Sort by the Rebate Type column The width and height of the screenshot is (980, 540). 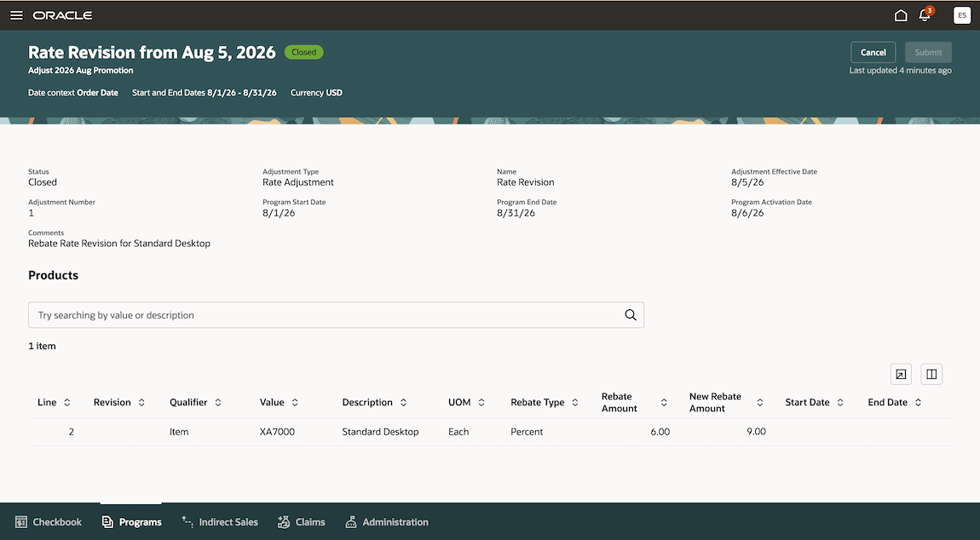575,403
